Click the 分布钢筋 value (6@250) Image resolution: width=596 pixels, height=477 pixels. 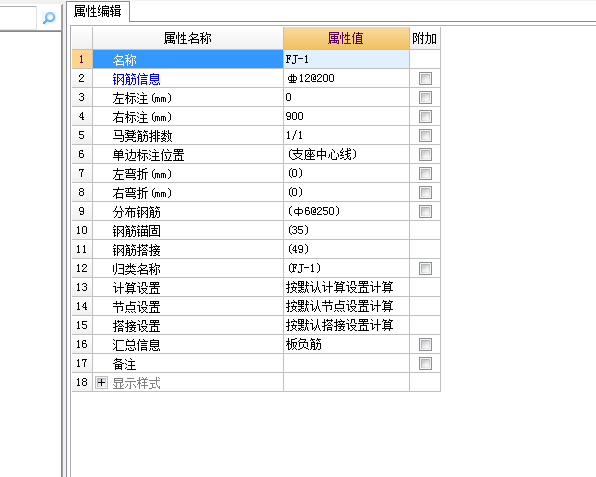click(x=314, y=211)
